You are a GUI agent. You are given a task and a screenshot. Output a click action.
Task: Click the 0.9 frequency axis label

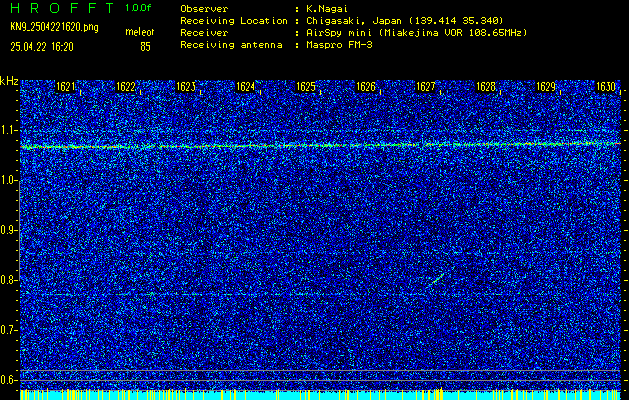pyautogui.click(x=8, y=230)
